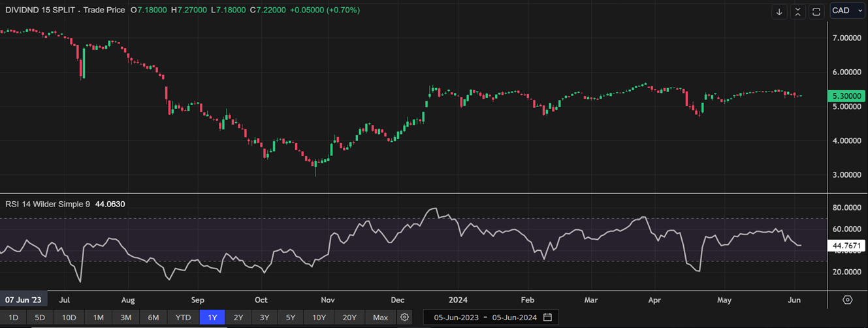The width and height of the screenshot is (868, 328).
Task: Select the 1D time range
Action: [x=13, y=318]
